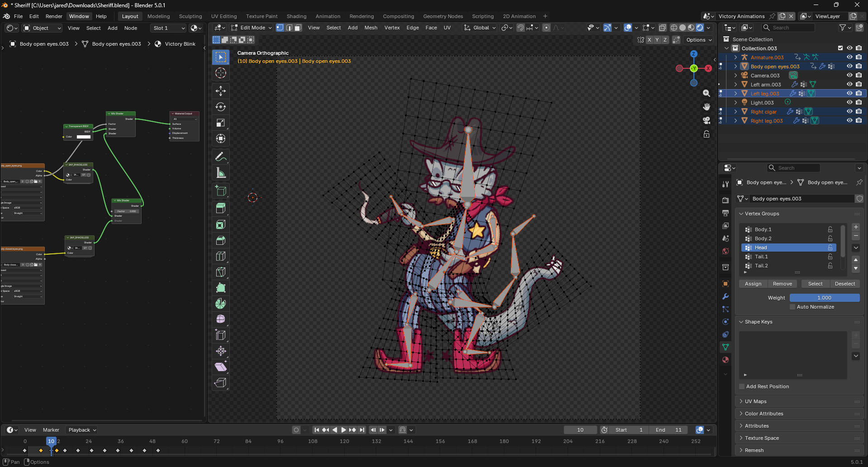868x467 pixels.
Task: Choose the Annotate tool
Action: click(221, 157)
